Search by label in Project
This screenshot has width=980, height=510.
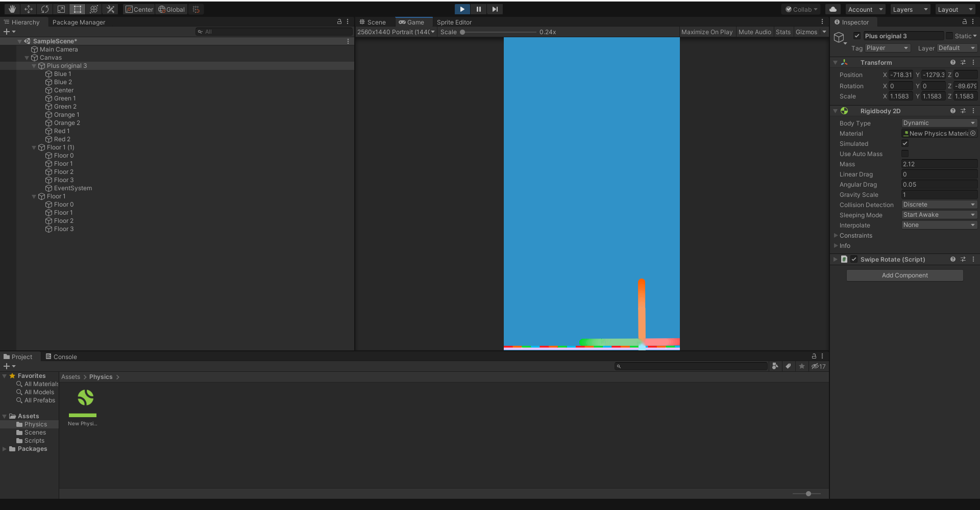(789, 366)
